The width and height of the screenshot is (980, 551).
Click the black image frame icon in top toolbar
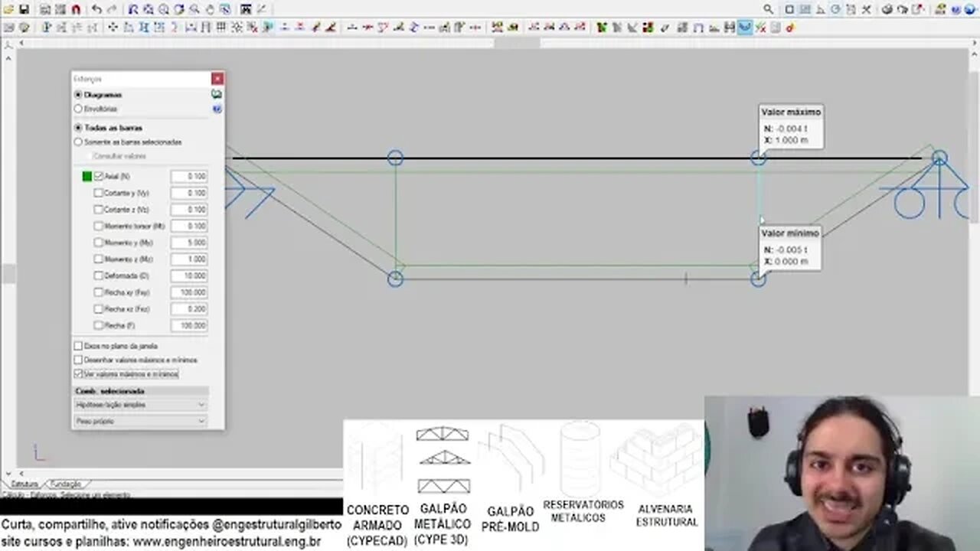(246, 9)
